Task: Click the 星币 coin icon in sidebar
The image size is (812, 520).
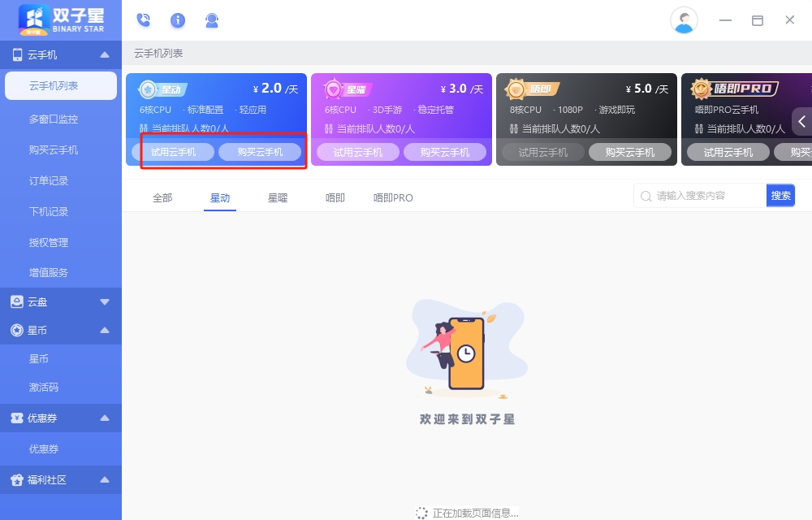Action: (18, 330)
